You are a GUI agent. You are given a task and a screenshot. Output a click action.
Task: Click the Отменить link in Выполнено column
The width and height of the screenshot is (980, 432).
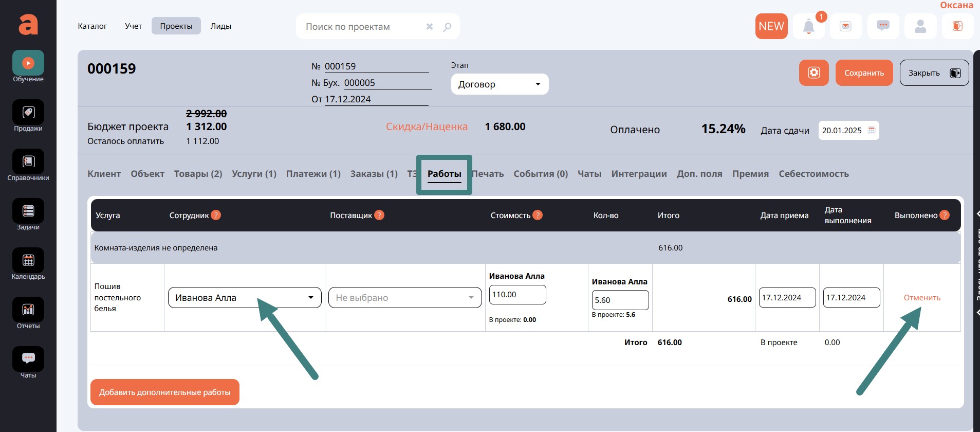922,298
